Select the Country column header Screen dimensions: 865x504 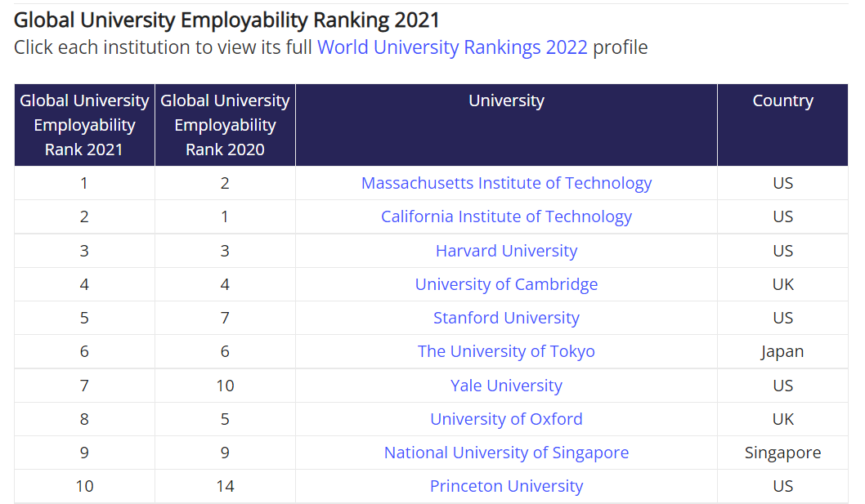[782, 101]
